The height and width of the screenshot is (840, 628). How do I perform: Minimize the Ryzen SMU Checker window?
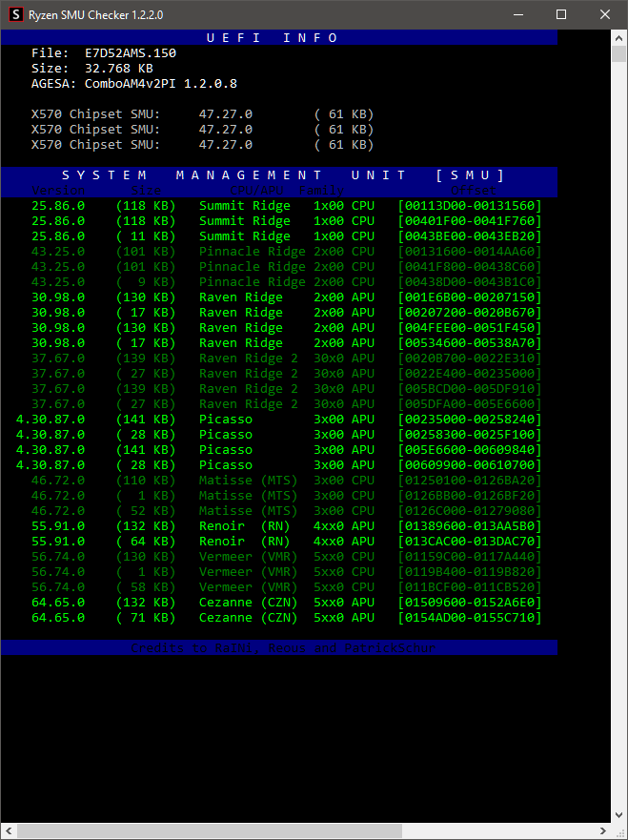point(517,14)
